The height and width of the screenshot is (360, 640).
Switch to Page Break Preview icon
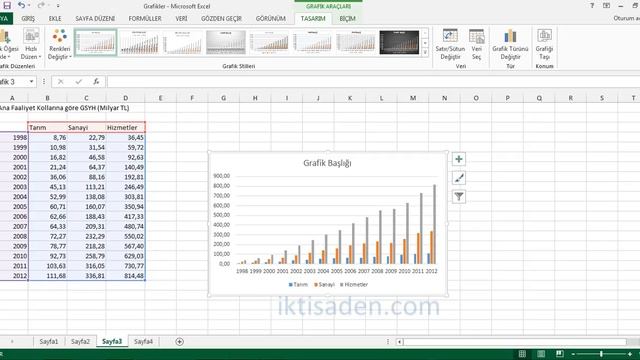[560, 354]
